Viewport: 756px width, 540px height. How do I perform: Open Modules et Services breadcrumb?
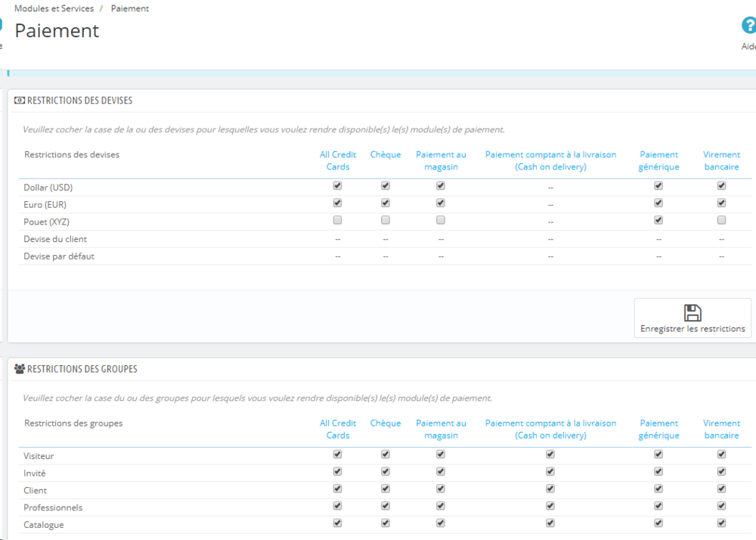point(54,8)
